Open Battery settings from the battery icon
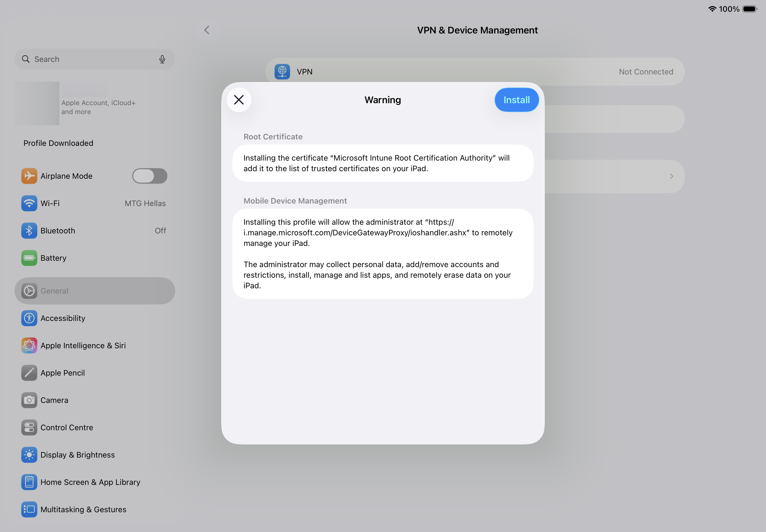Image resolution: width=766 pixels, height=532 pixels. 29,258
